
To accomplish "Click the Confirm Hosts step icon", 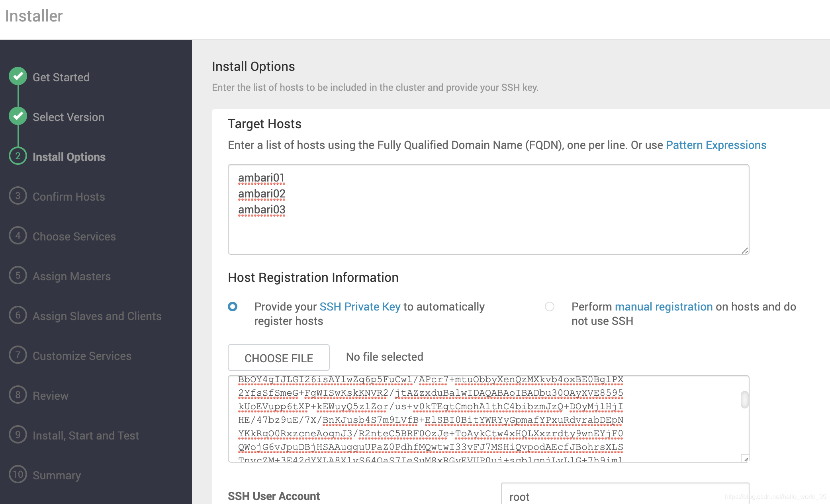I will coord(18,196).
